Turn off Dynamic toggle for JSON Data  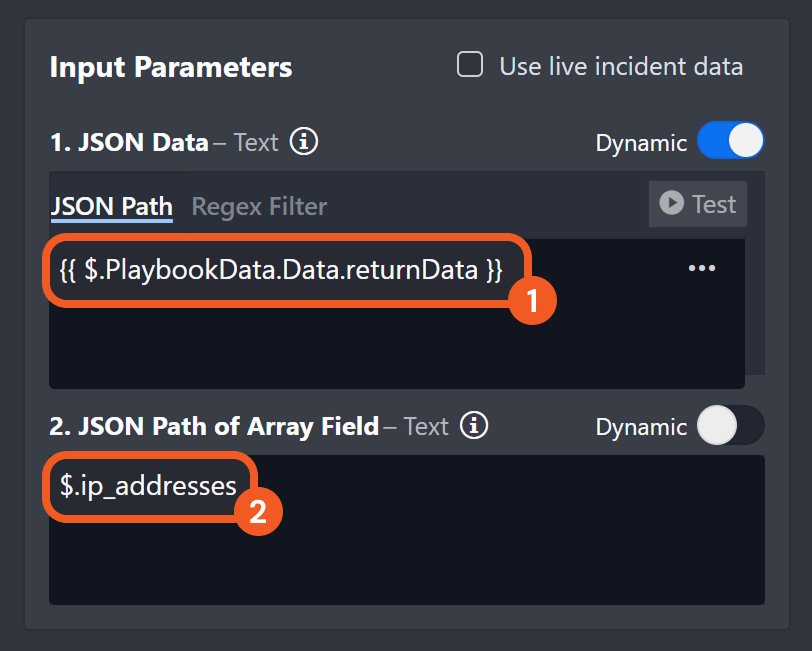tap(730, 142)
